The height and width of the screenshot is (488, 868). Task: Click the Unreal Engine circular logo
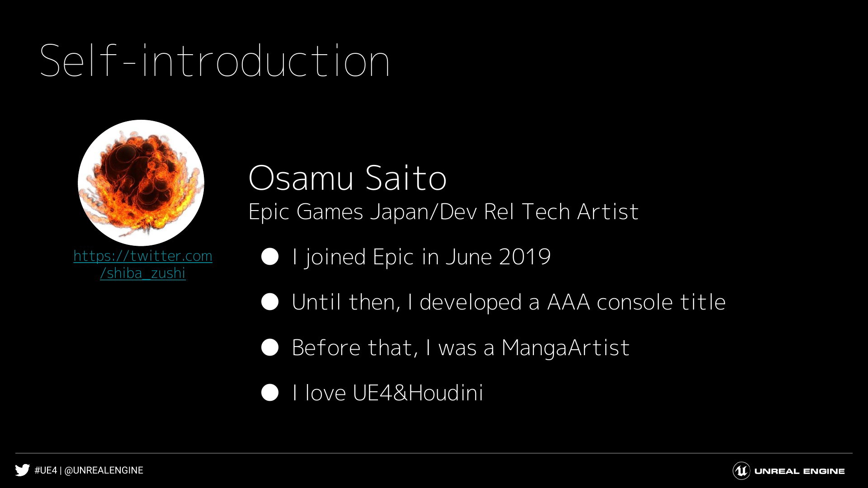pyautogui.click(x=741, y=471)
